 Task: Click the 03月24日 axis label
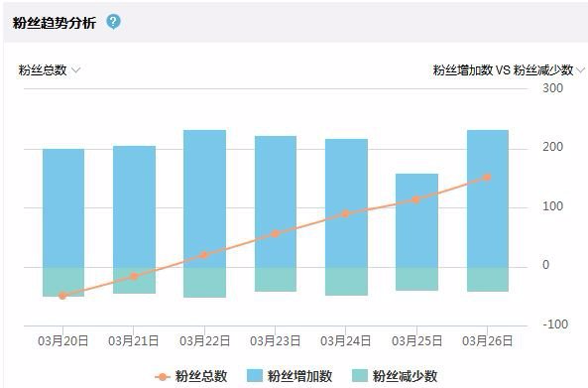pyautogui.click(x=346, y=340)
